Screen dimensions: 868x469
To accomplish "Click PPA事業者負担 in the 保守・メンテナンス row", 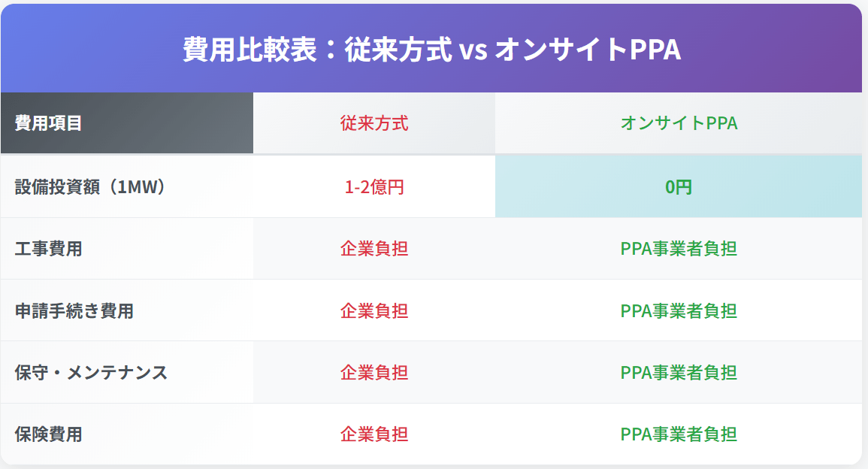I will tap(679, 372).
